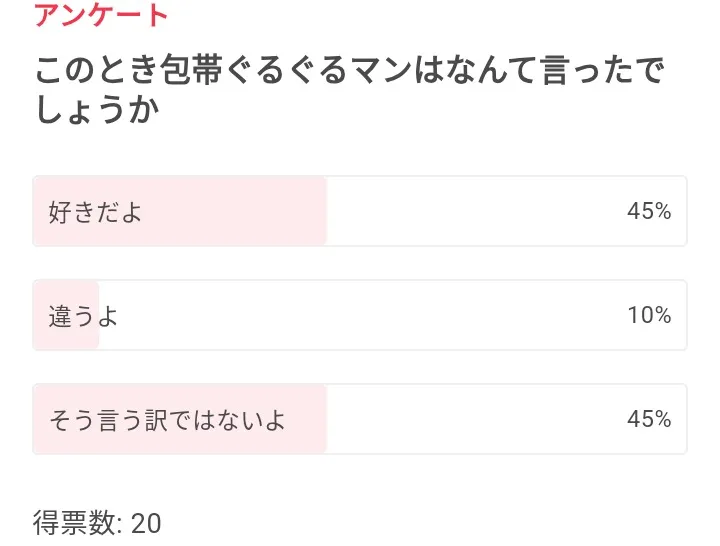Screen dimensions: 720x546
Task: Click the 10% figure beside "違うよ"
Action: [x=648, y=315]
